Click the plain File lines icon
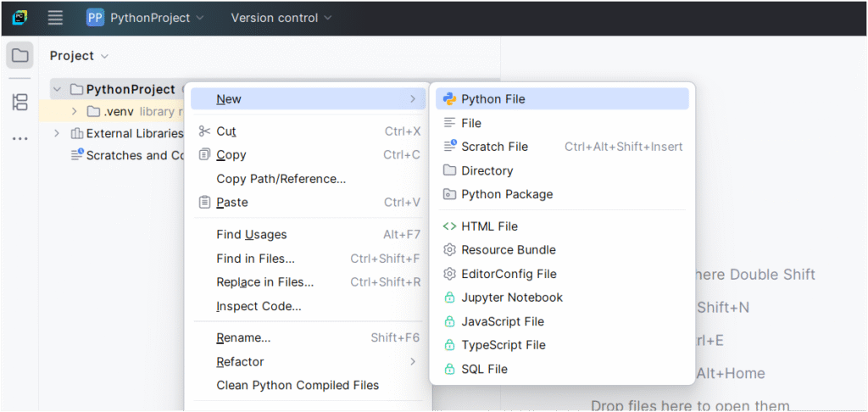The image size is (868, 412). (x=449, y=123)
